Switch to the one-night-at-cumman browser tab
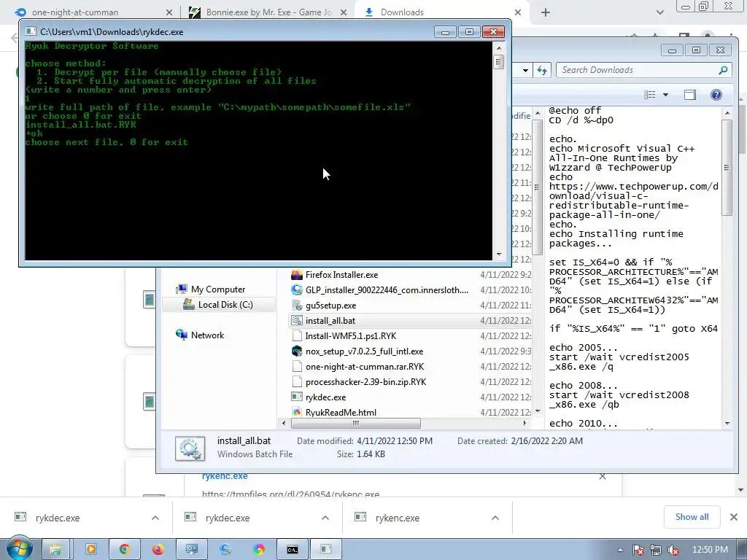Viewport: 747px width, 560px height. 75,12
